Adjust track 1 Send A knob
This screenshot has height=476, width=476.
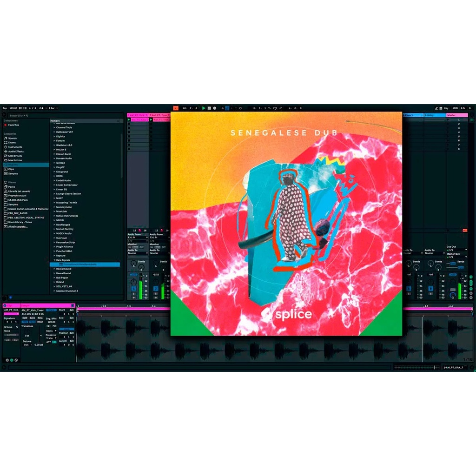(x=133, y=264)
